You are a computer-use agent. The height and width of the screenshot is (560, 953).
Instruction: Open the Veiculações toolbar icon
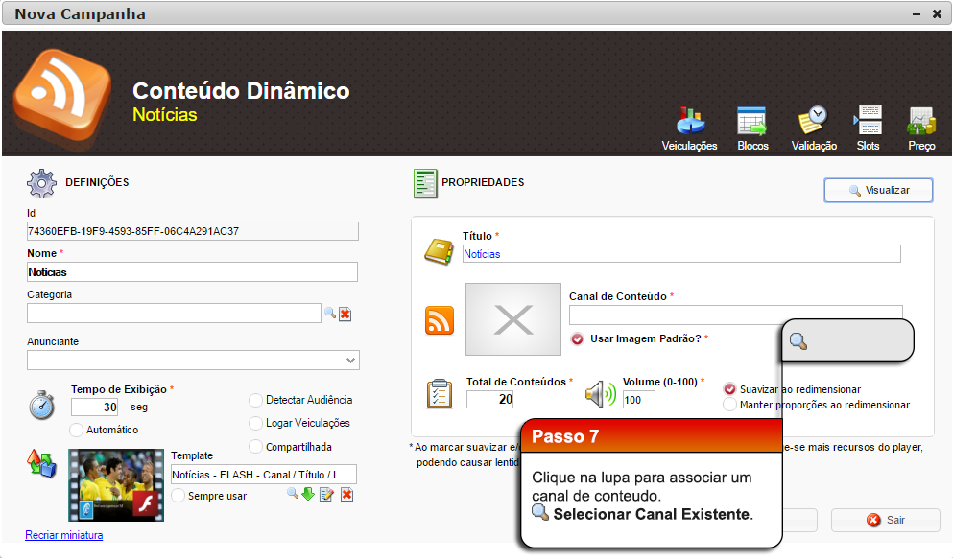(x=689, y=123)
